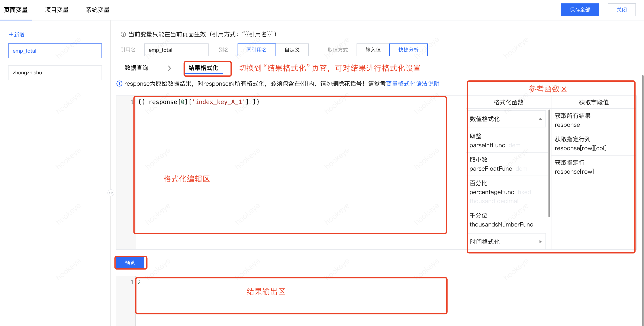Select 同引用名 alias option
This screenshot has width=644, height=326.
click(x=257, y=50)
